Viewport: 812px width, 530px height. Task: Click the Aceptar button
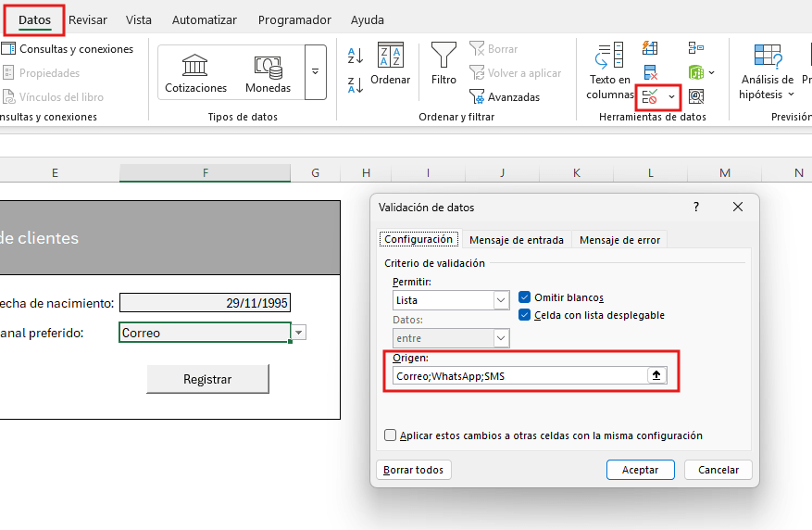tap(640, 470)
